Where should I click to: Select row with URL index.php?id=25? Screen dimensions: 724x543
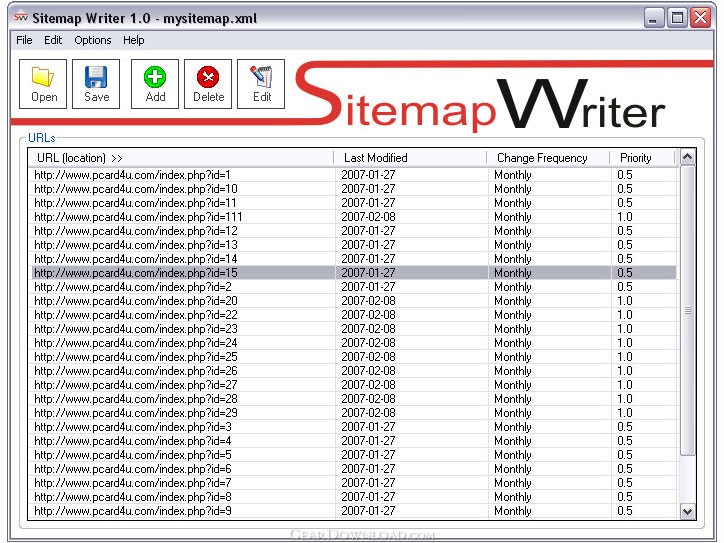(354, 357)
